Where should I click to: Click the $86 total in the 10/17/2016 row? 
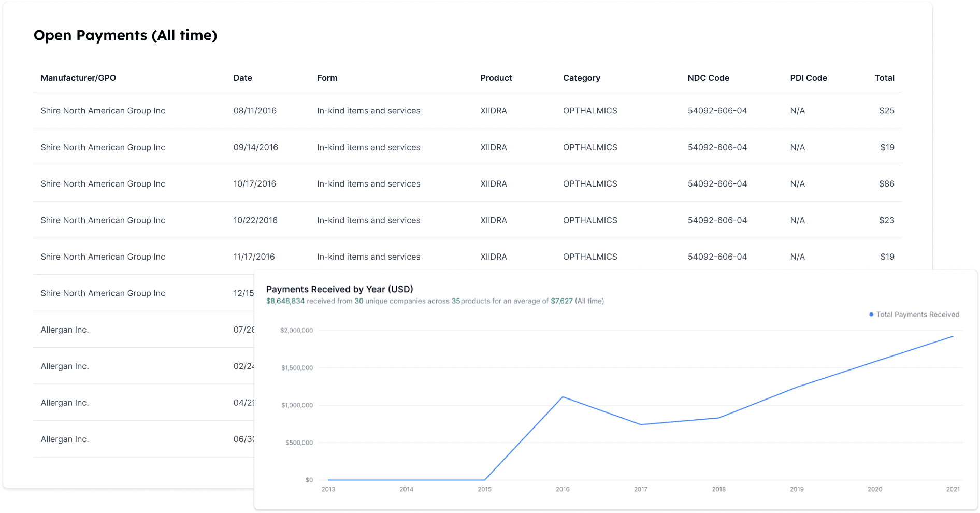pyautogui.click(x=886, y=184)
